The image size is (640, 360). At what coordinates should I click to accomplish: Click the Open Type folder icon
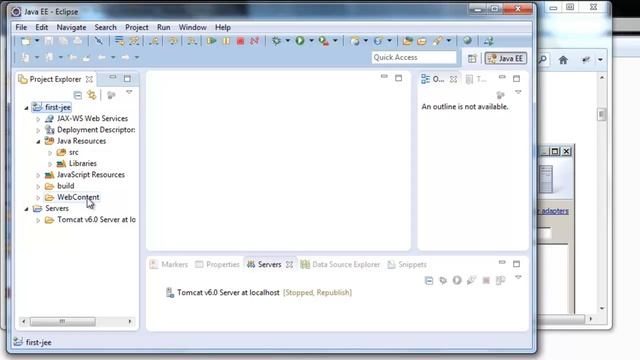[407, 41]
